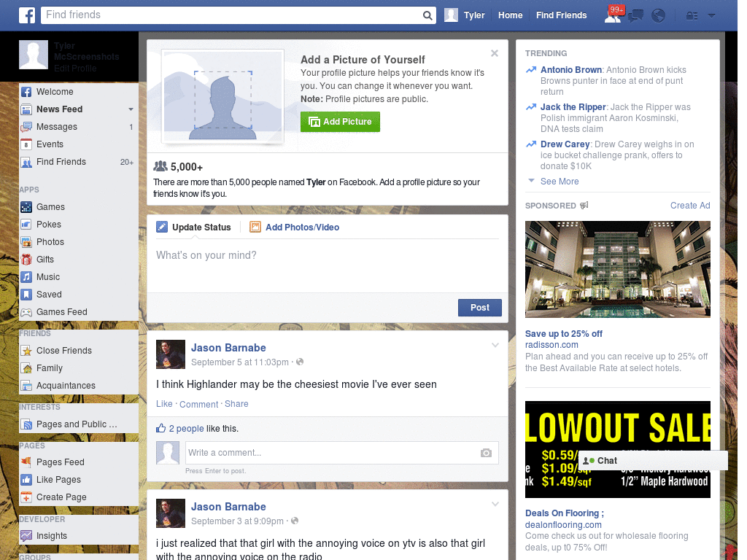Open the privacy shortcuts lock icon
747x560 pixels.
click(x=692, y=16)
